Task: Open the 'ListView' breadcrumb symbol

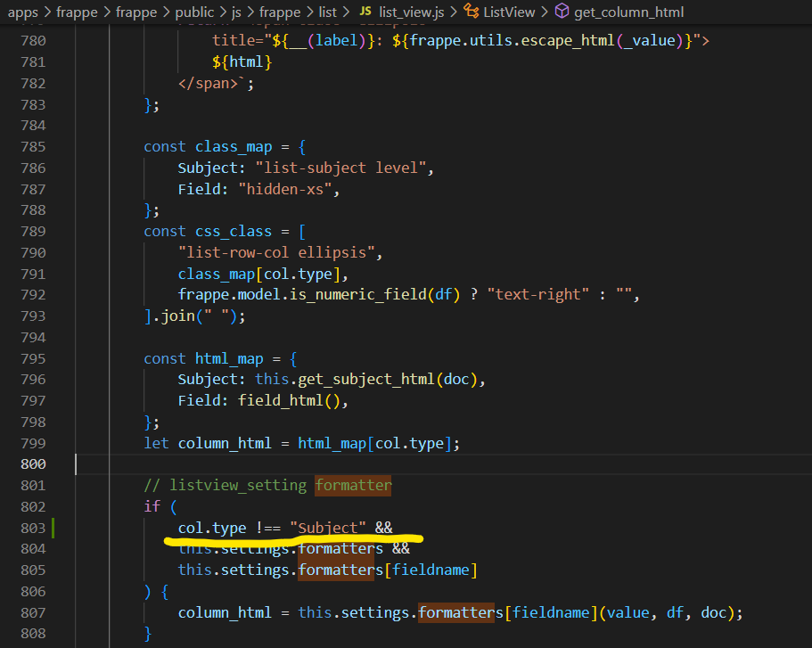Action: pyautogui.click(x=509, y=12)
